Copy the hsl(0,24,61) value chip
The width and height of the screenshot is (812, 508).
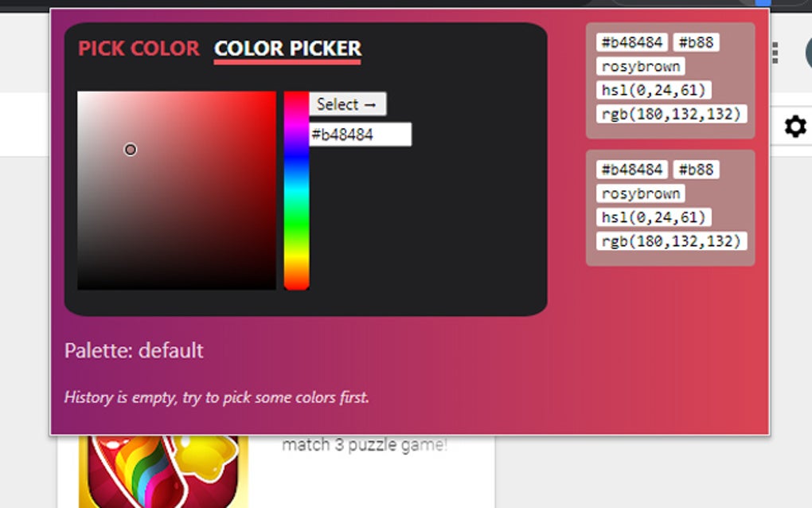pyautogui.click(x=651, y=90)
